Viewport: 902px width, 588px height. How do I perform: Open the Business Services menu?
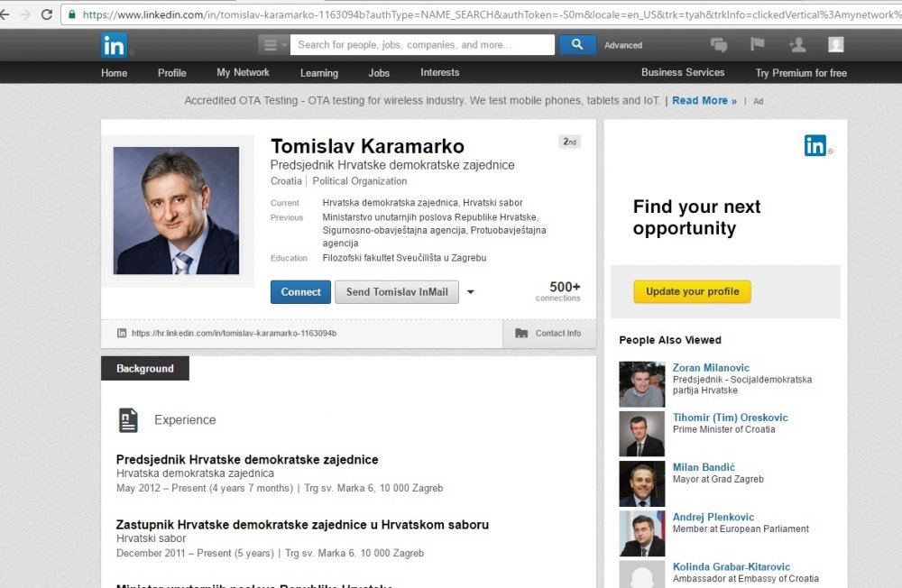[683, 72]
